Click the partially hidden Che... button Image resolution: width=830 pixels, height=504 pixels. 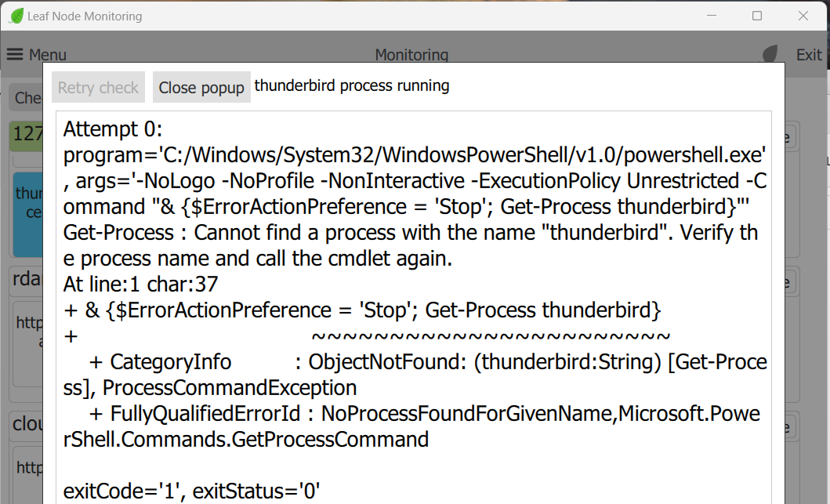click(x=27, y=98)
